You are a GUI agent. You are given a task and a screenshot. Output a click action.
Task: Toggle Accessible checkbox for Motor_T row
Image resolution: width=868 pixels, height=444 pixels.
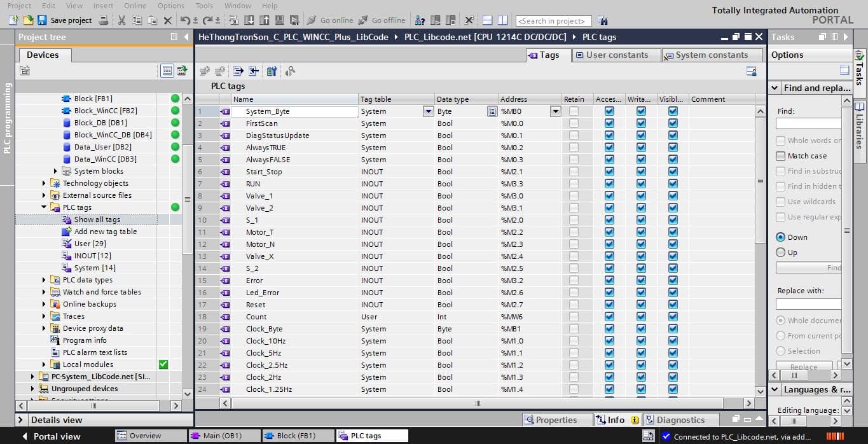pos(609,232)
